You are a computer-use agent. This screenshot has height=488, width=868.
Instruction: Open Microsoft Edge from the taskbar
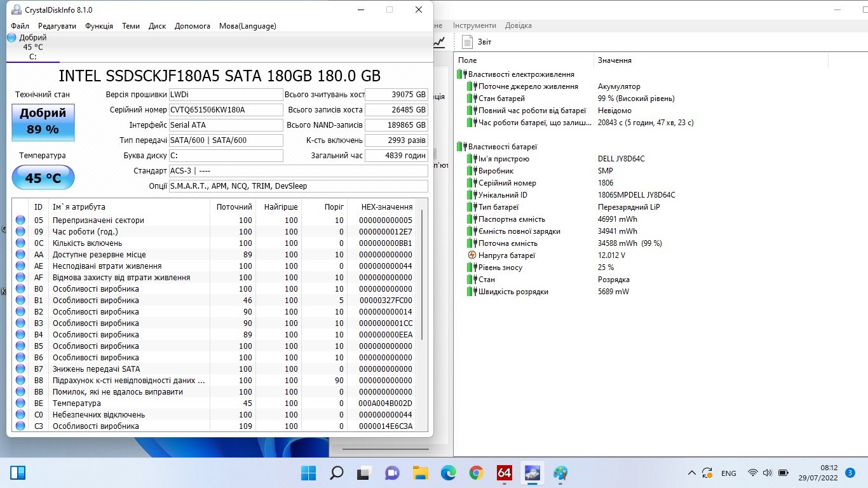(448, 473)
